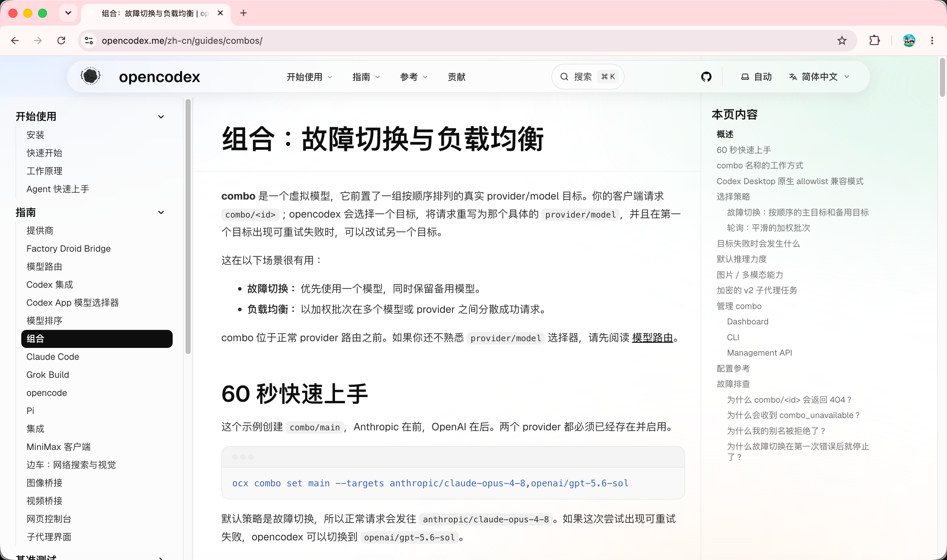
Task: Open 边车：网络搜索与视觉 page
Action: coord(71,465)
